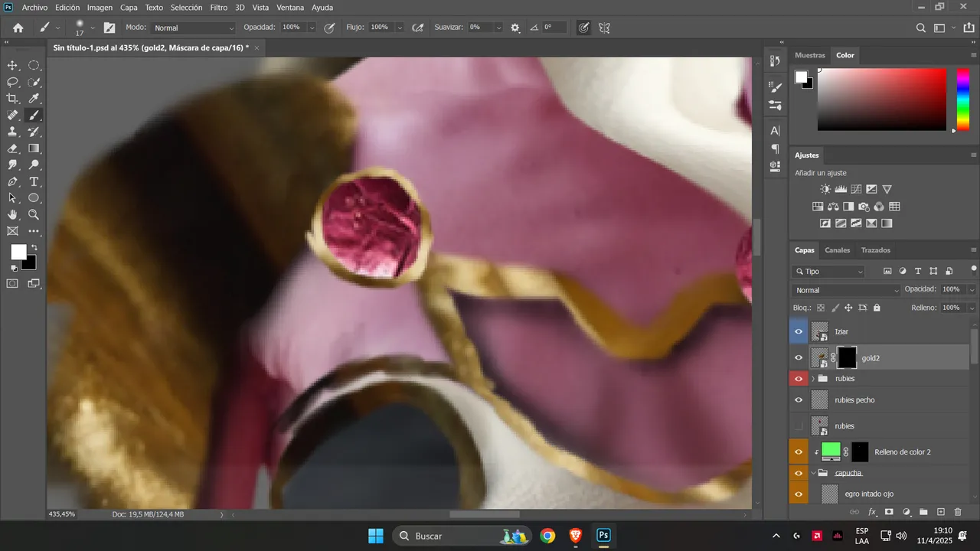Image resolution: width=980 pixels, height=551 pixels.
Task: Hide the rubies pecho layer
Action: [x=799, y=399]
